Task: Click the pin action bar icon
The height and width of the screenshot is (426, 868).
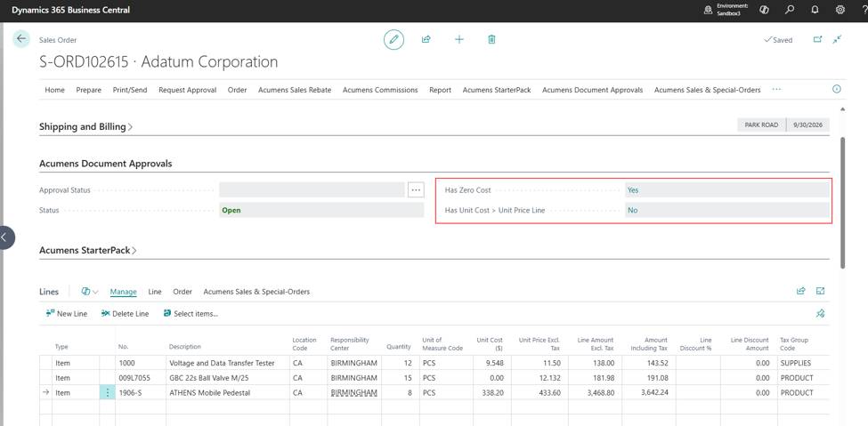Action: pos(821,314)
